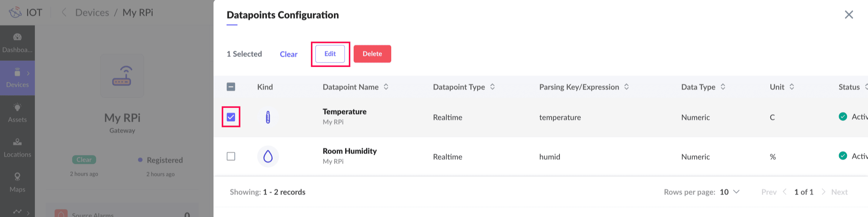
Task: Click the water drop icon for Room Humidity
Action: (267, 156)
